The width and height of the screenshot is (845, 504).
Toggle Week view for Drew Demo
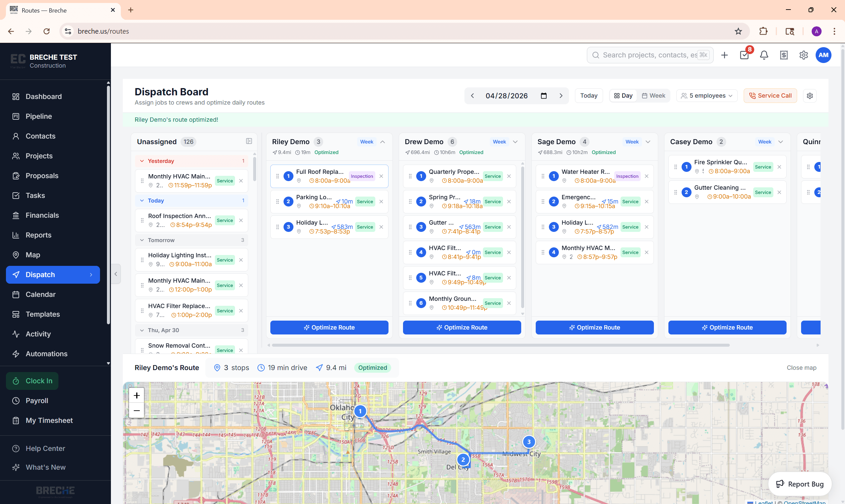click(499, 142)
